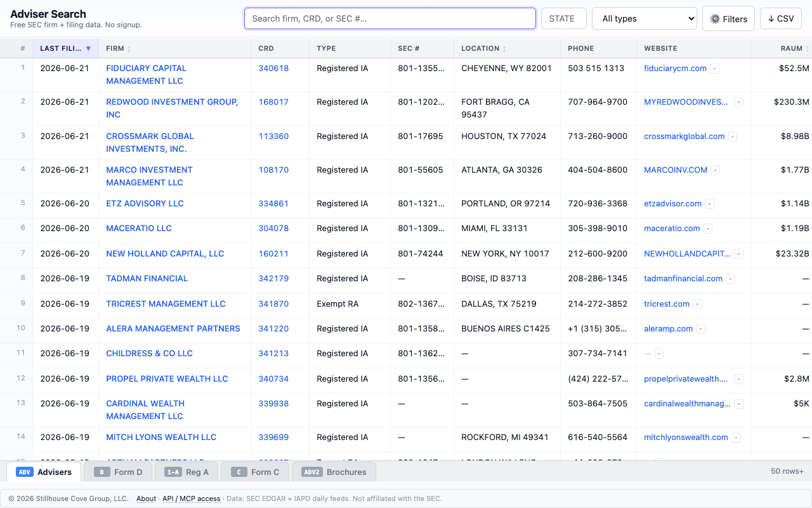This screenshot has width=812, height=508.
Task: Expand website menu for tadmanfinancial.com
Action: [731, 279]
